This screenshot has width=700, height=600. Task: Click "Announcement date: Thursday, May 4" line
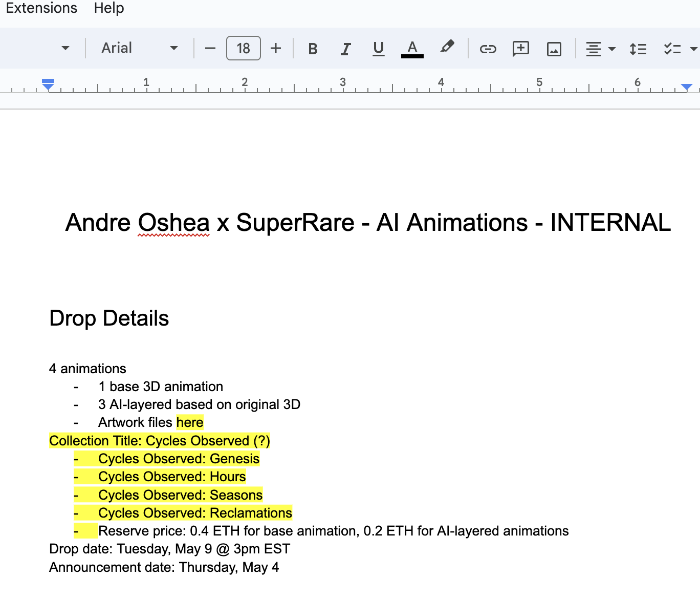[x=164, y=567]
